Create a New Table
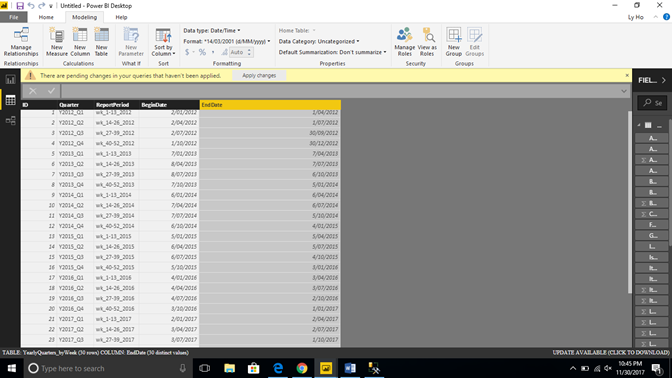 pyautogui.click(x=102, y=41)
